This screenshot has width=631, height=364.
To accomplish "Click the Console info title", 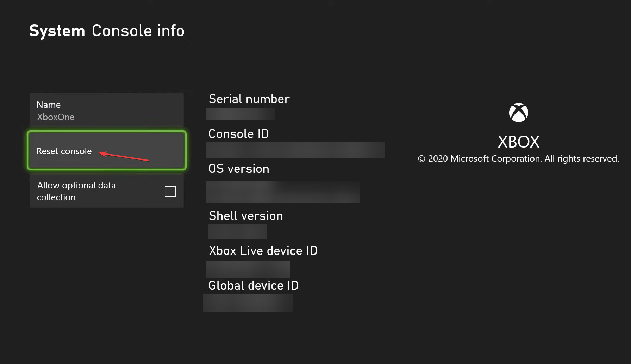I will (138, 31).
